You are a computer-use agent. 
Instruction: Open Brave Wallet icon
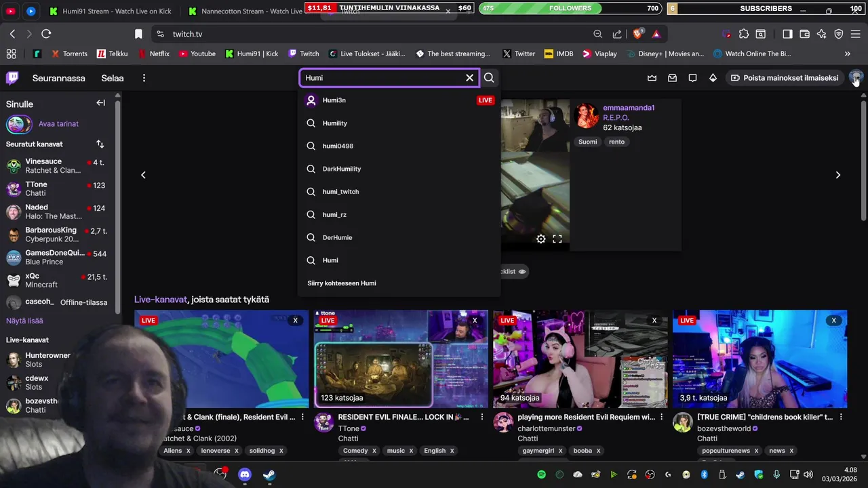pyautogui.click(x=804, y=34)
